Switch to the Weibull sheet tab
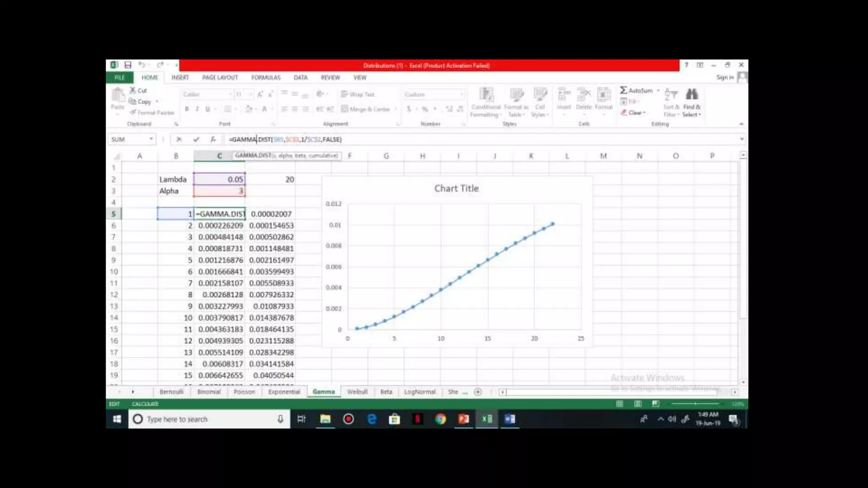 pos(357,392)
